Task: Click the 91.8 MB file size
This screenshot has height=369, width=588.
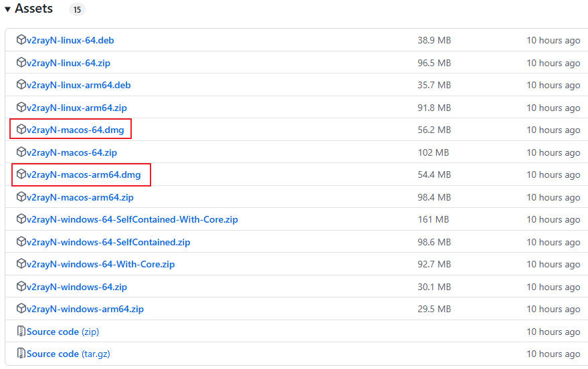Action: tap(434, 108)
